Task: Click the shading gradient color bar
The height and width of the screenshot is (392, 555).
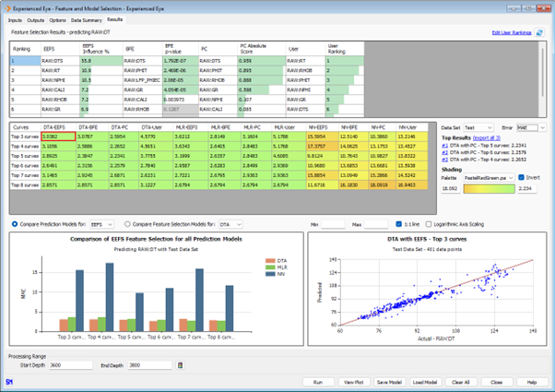Action: pyautogui.click(x=490, y=187)
